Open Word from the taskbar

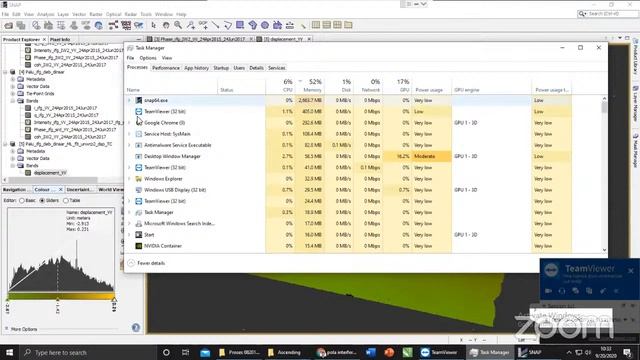click(371, 352)
